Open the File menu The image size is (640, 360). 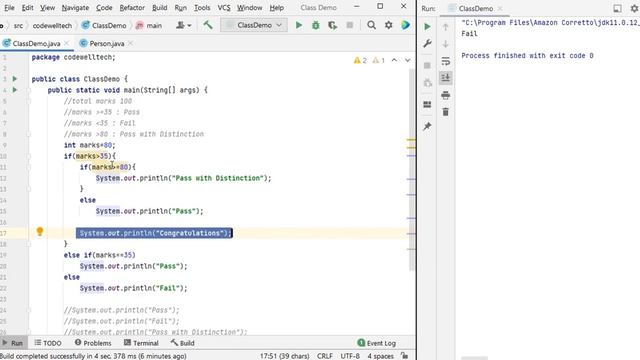tap(9, 8)
